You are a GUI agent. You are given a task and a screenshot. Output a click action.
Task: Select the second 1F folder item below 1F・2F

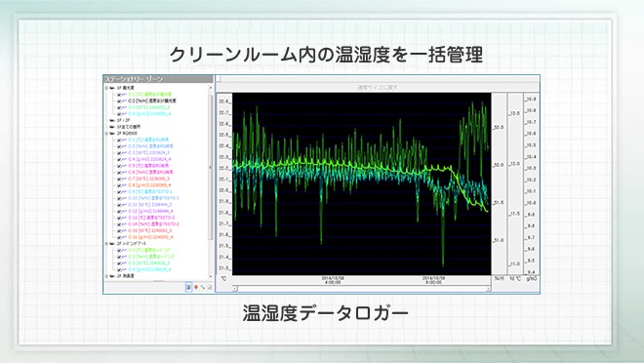pos(129,127)
